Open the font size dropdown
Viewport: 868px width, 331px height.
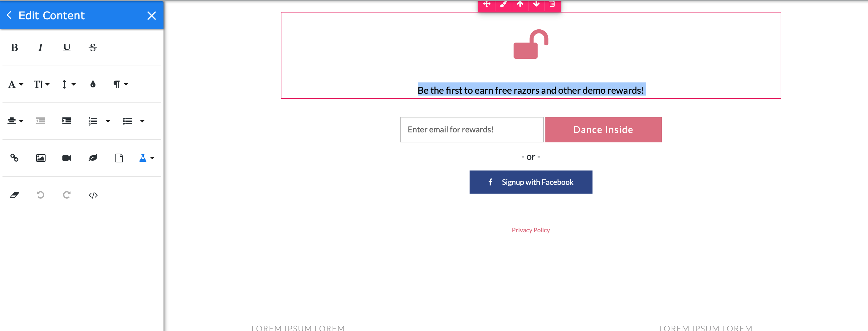[41, 84]
